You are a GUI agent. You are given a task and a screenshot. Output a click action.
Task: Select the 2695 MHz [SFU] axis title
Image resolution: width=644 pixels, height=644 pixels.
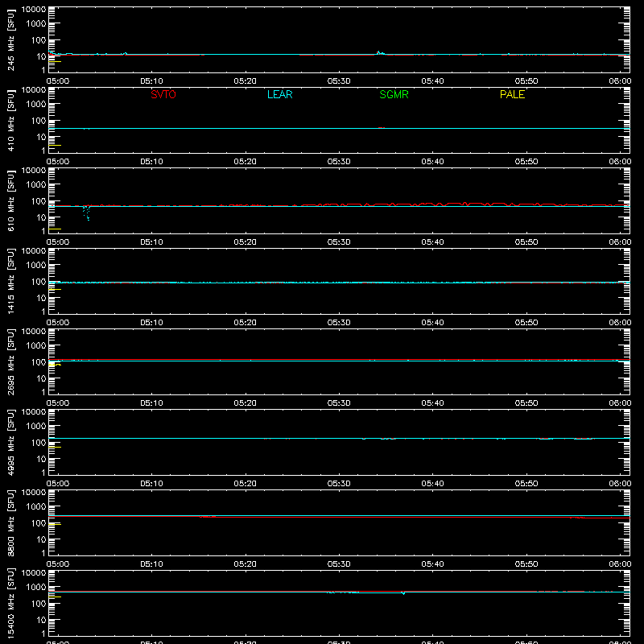pyautogui.click(x=10, y=361)
